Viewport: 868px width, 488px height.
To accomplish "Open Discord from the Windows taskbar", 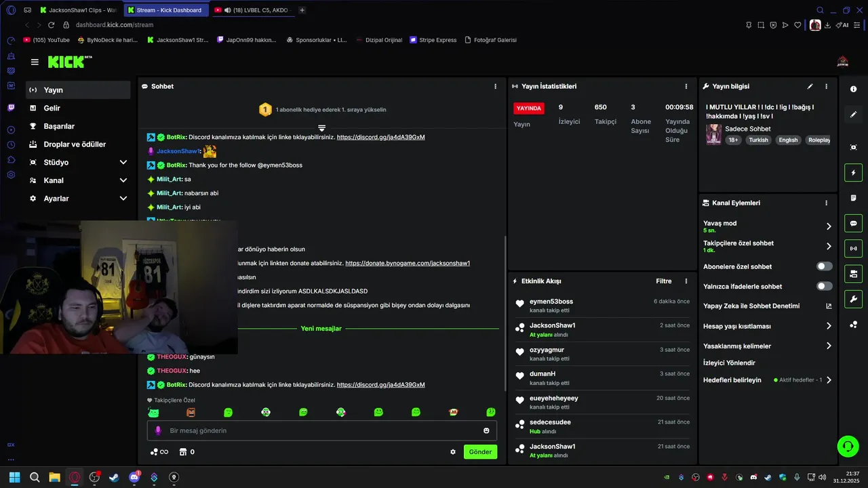I will pyautogui.click(x=134, y=477).
